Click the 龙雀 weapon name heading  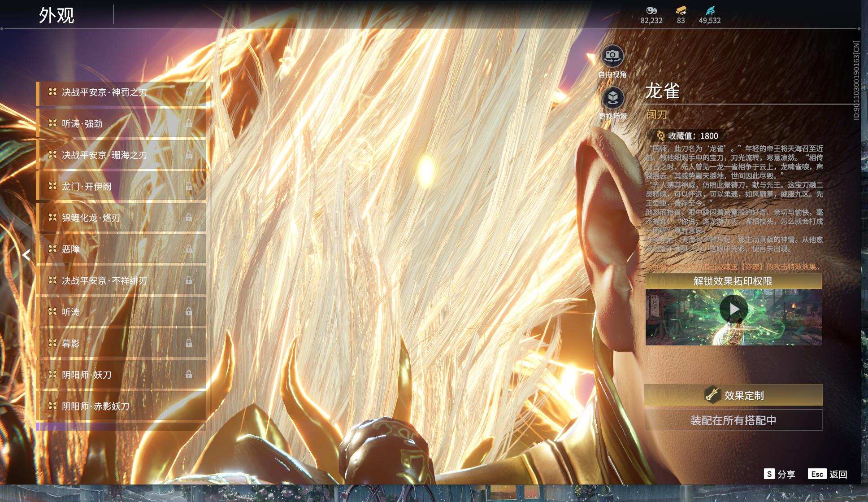click(x=663, y=91)
